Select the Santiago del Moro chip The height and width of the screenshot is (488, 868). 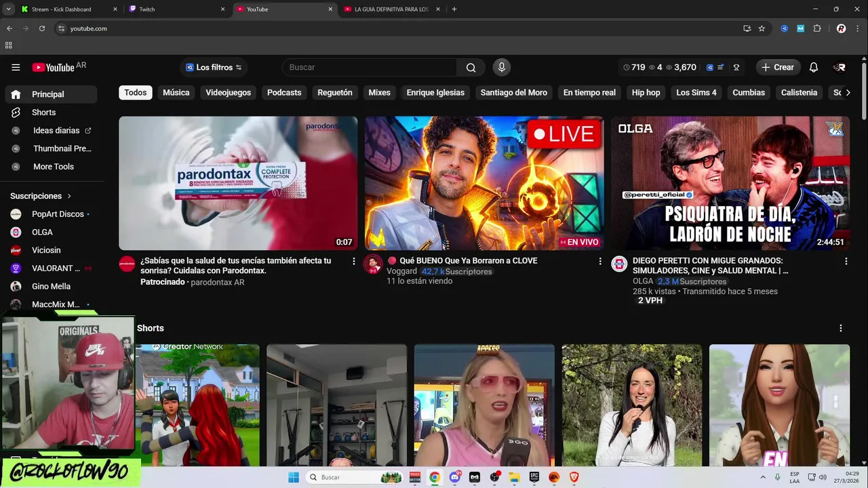point(514,92)
